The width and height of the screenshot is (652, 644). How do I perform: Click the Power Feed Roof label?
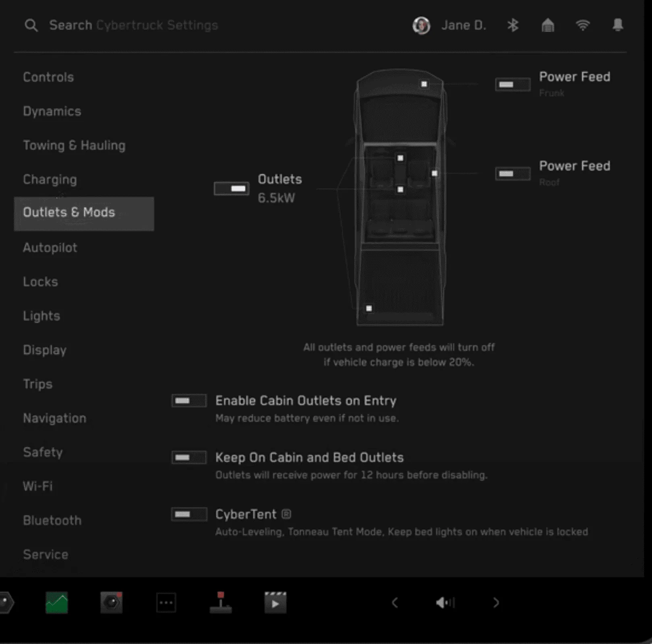click(x=575, y=173)
